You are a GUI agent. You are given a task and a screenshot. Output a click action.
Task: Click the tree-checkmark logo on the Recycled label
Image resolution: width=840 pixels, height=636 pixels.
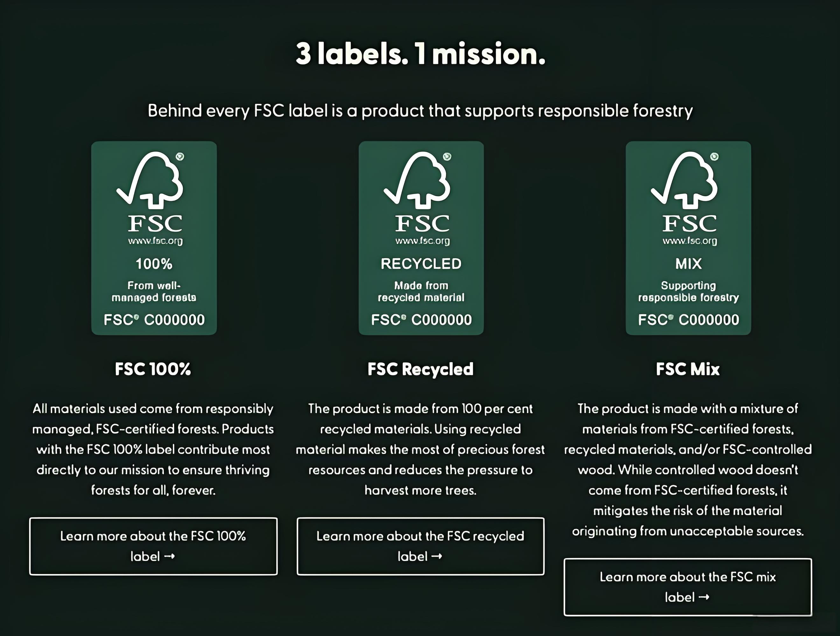tap(418, 180)
